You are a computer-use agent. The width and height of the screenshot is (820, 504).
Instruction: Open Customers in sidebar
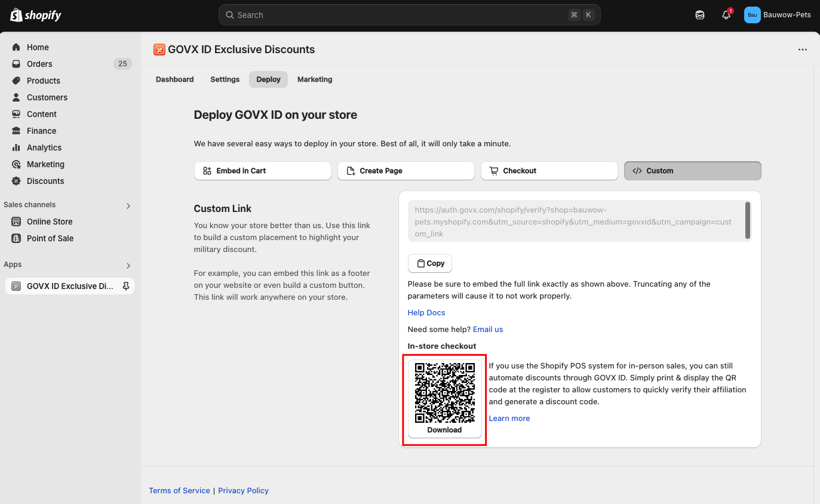tap(47, 97)
